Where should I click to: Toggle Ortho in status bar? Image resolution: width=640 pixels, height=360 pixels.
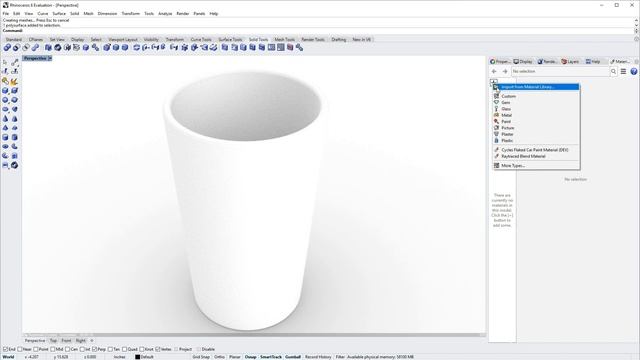(x=219, y=357)
